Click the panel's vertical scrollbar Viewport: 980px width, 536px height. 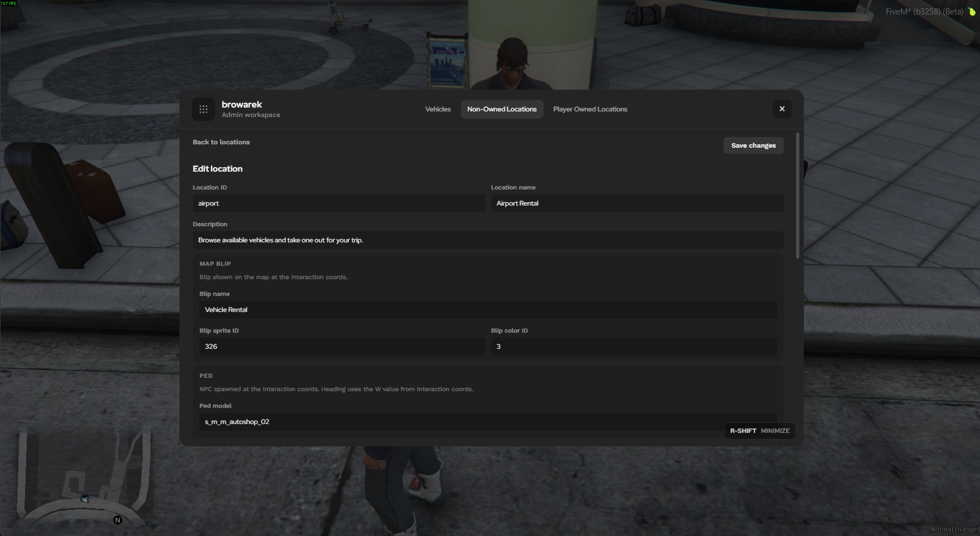coord(798,196)
